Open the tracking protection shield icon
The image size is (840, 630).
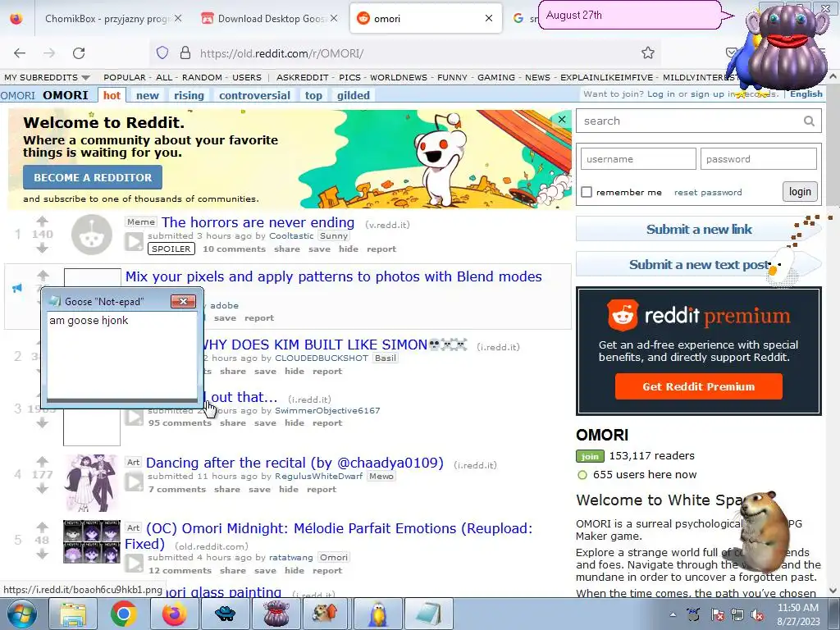click(x=162, y=52)
